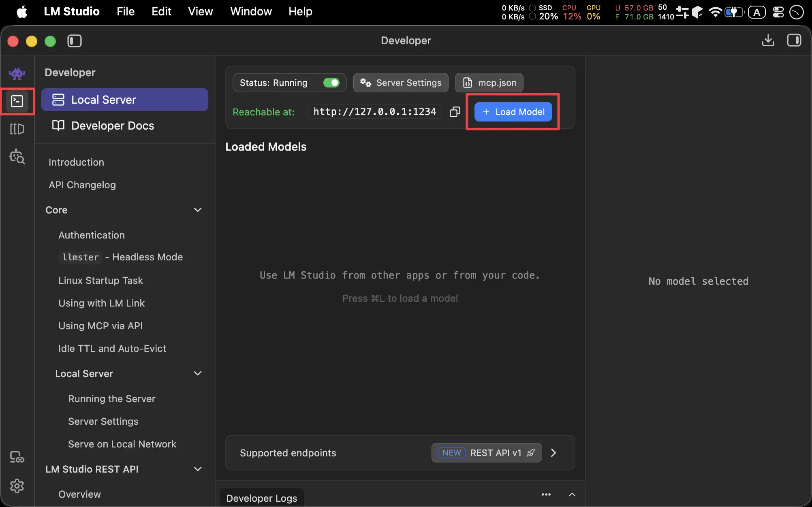Image resolution: width=812 pixels, height=507 pixels.
Task: Click the Reachable at label
Action: pyautogui.click(x=263, y=112)
